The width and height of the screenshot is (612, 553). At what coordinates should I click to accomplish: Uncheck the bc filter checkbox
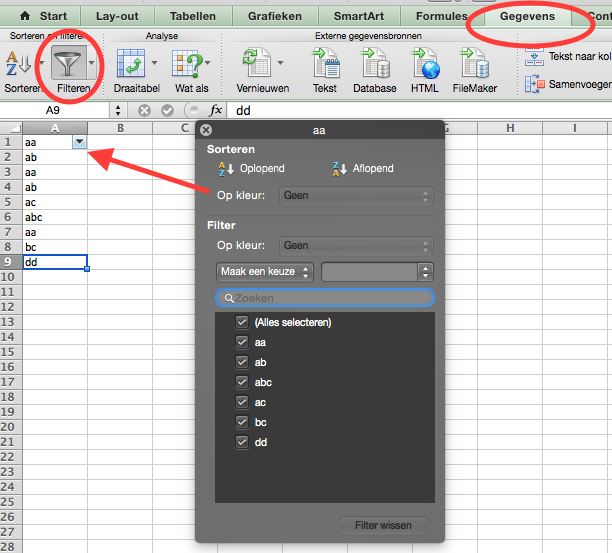[x=242, y=422]
